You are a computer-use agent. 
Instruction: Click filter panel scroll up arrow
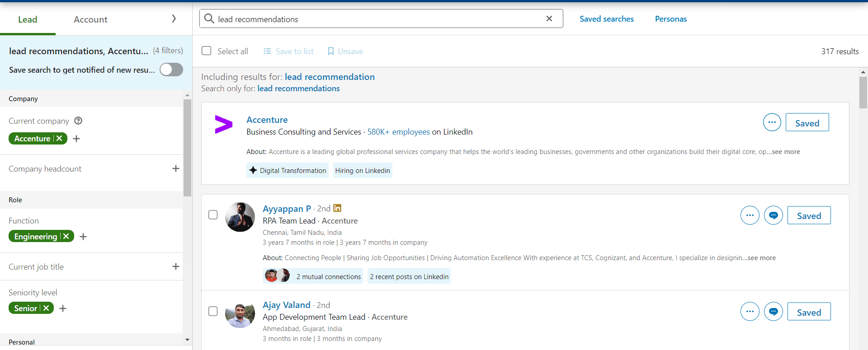[x=187, y=95]
